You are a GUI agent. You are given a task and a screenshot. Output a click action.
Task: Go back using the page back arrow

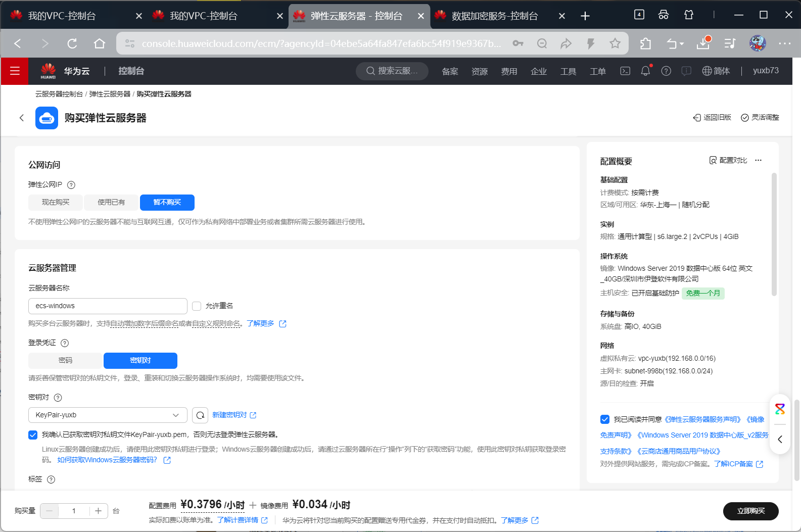coord(21,118)
